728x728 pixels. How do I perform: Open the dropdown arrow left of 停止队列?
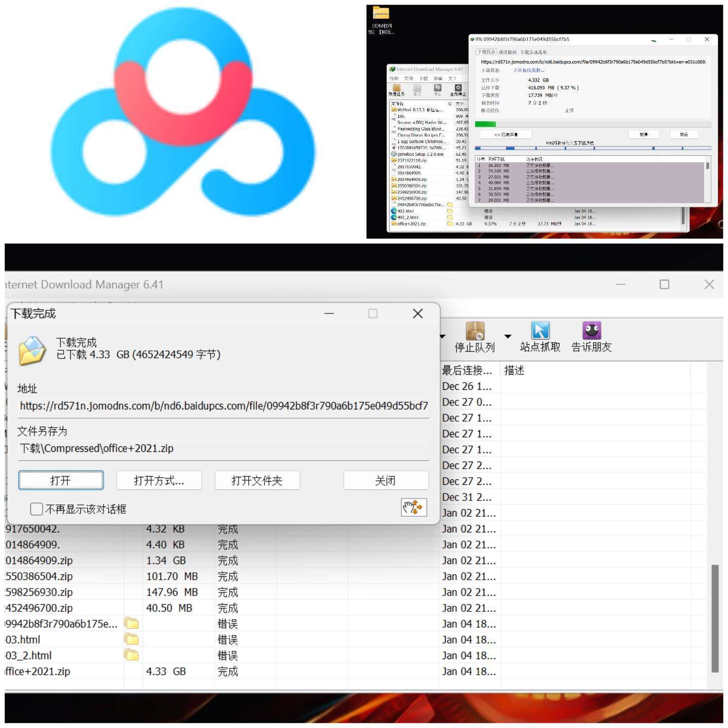(x=443, y=336)
